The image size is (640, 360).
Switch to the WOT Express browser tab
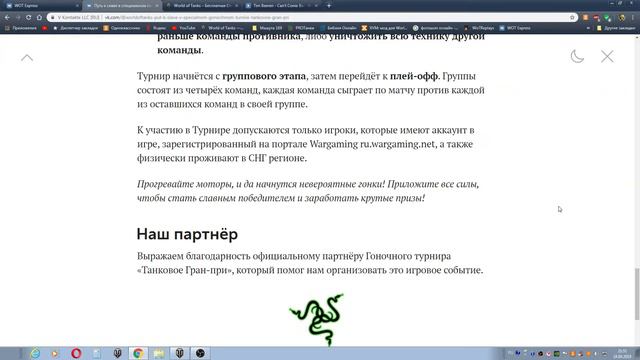(41, 6)
